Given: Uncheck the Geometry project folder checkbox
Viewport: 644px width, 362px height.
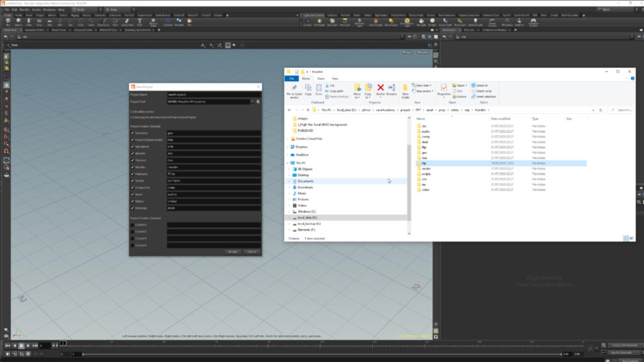Looking at the screenshot, I should pyautogui.click(x=133, y=133).
